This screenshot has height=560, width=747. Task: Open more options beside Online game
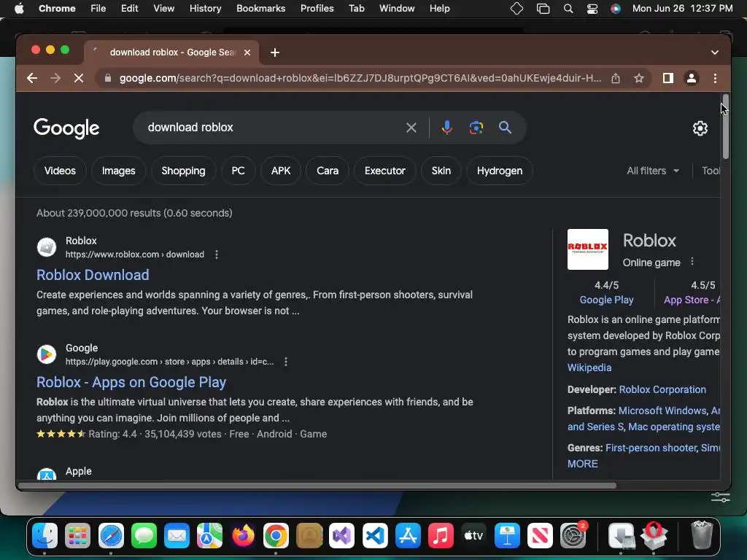tap(692, 262)
